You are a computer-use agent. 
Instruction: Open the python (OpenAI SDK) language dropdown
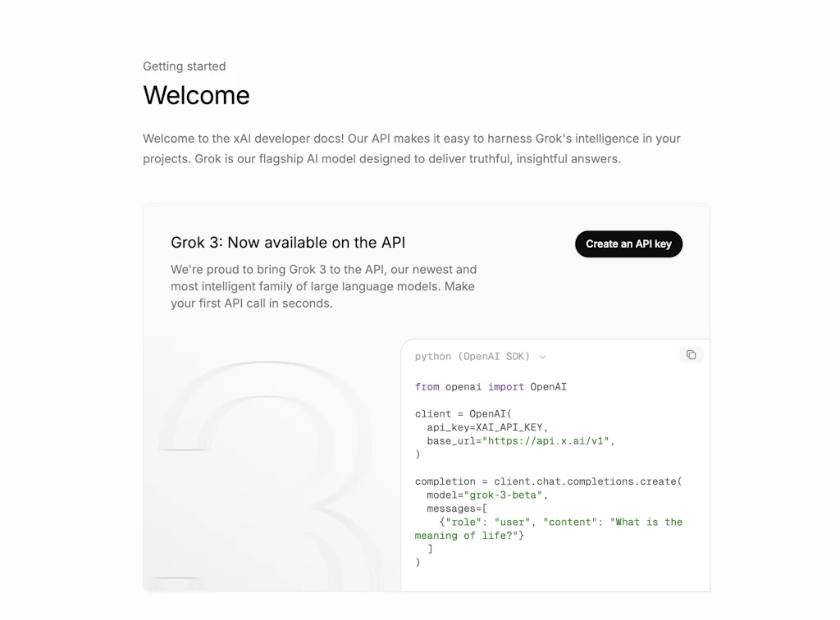480,357
